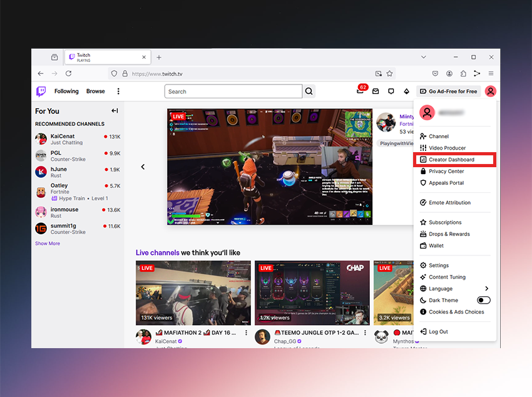Image resolution: width=532 pixels, height=397 pixels.
Task: Click the shield tracking protection icon
Action: 115,74
